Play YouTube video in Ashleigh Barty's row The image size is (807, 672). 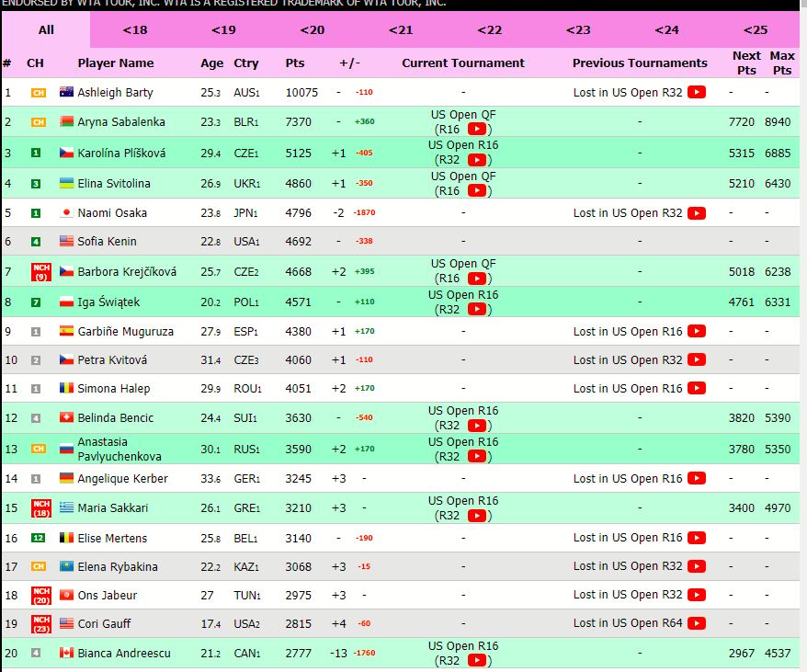coord(697,92)
